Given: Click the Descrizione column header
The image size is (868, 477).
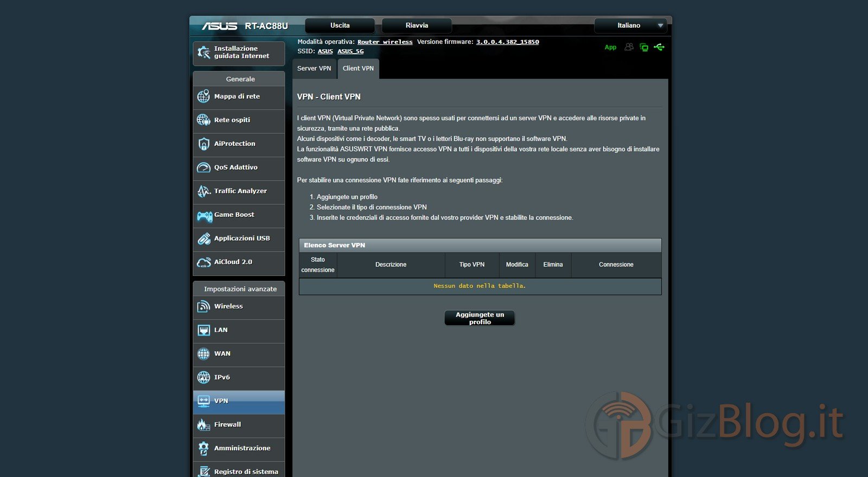Looking at the screenshot, I should point(391,265).
